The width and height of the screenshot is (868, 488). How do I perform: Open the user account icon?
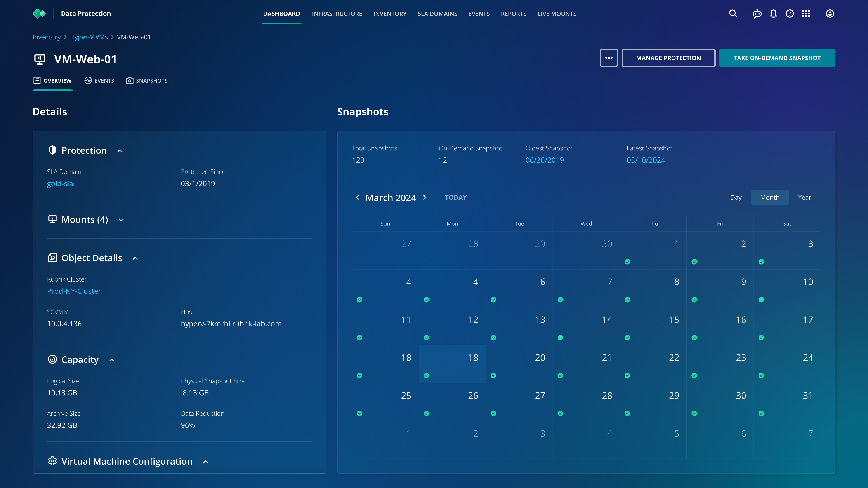[830, 14]
